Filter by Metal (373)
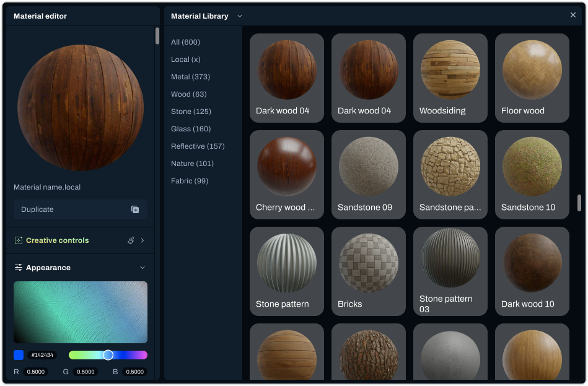Image resolution: width=588 pixels, height=386 pixels. 190,77
